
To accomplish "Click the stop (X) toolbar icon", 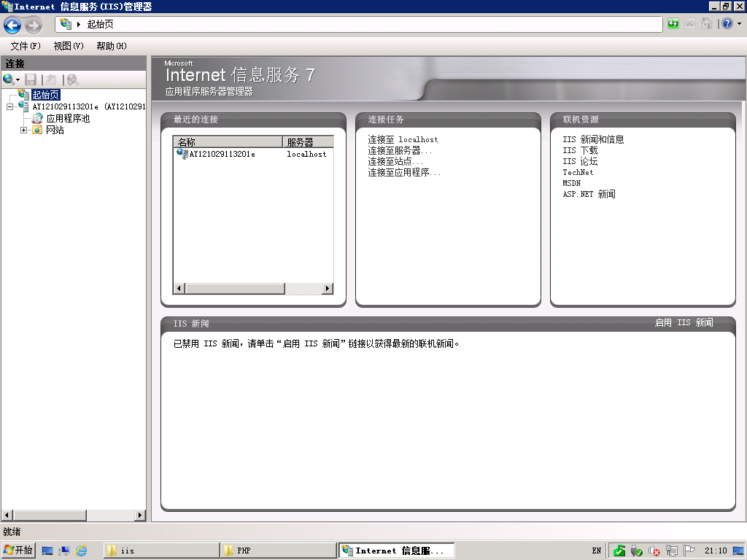I will pos(689,23).
